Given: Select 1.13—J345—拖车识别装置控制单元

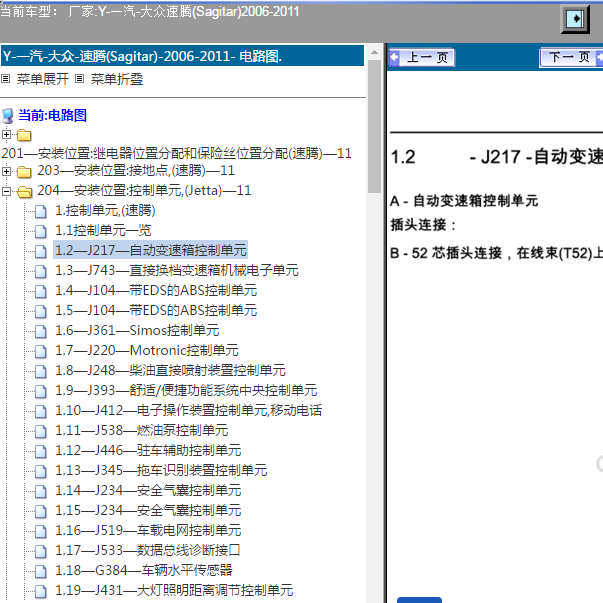Looking at the screenshot, I should click(161, 470).
